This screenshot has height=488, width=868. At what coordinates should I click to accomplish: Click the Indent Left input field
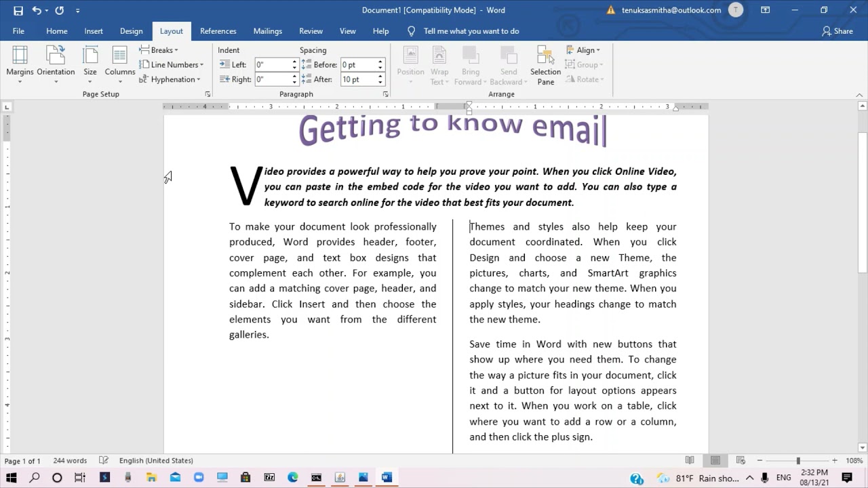(273, 65)
